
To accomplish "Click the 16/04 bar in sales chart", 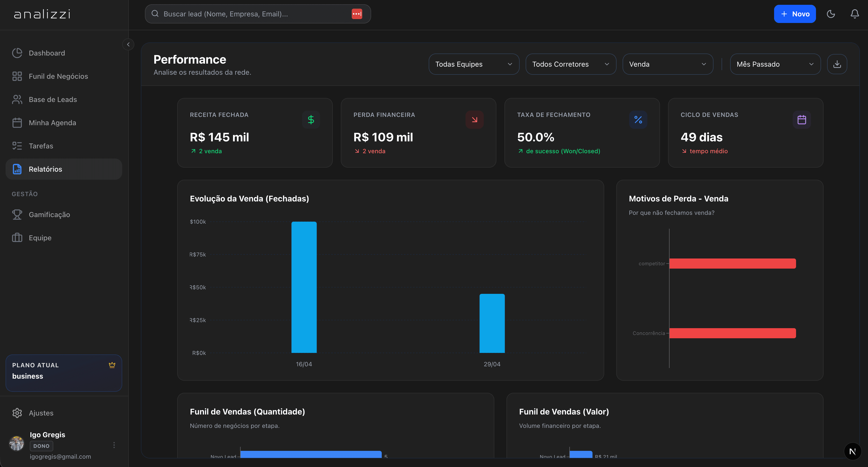I will (304, 287).
